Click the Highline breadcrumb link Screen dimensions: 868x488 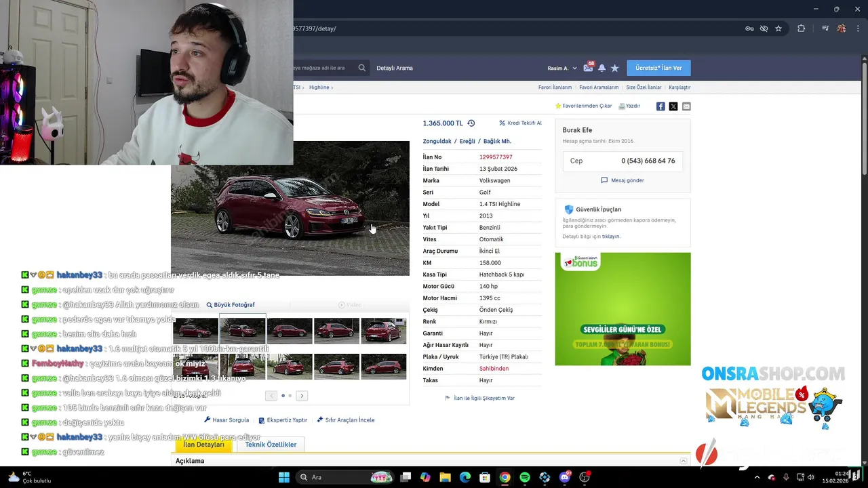319,87
